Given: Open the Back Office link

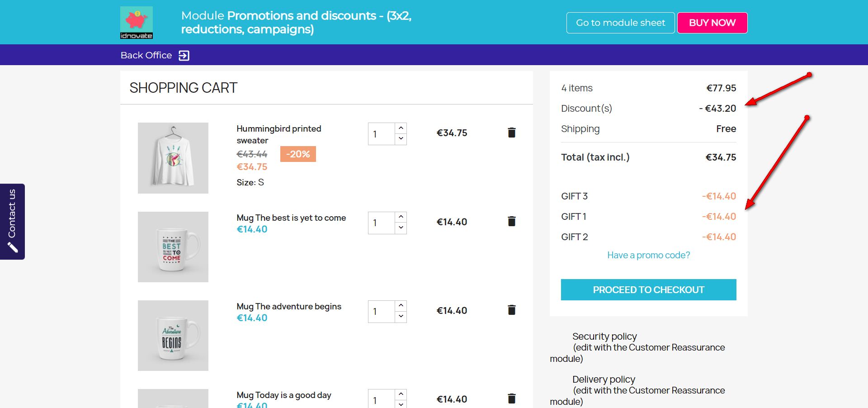Looking at the screenshot, I should (146, 55).
